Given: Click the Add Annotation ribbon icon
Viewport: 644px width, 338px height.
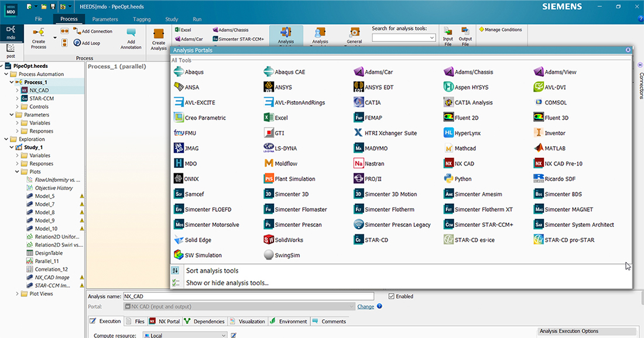Looking at the screenshot, I should [x=131, y=39].
